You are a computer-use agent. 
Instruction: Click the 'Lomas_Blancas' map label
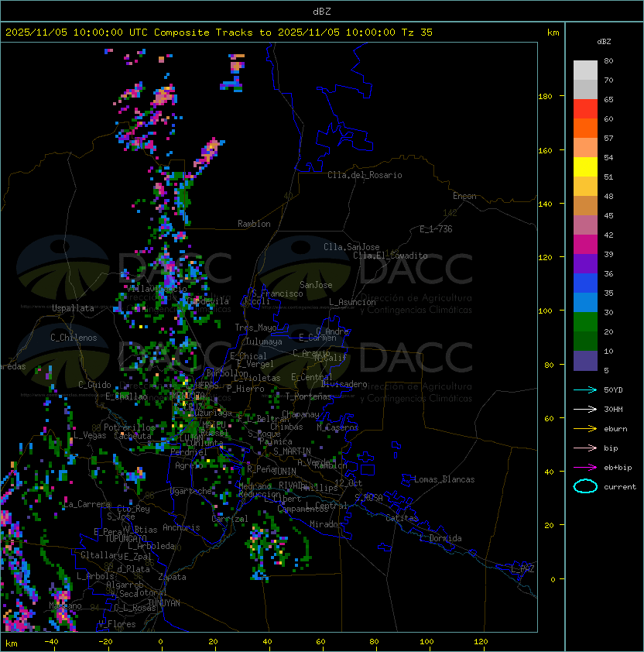point(444,479)
